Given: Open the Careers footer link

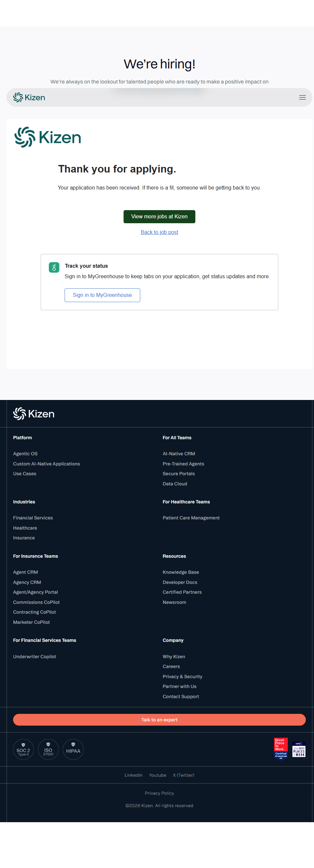Looking at the screenshot, I should (x=171, y=666).
